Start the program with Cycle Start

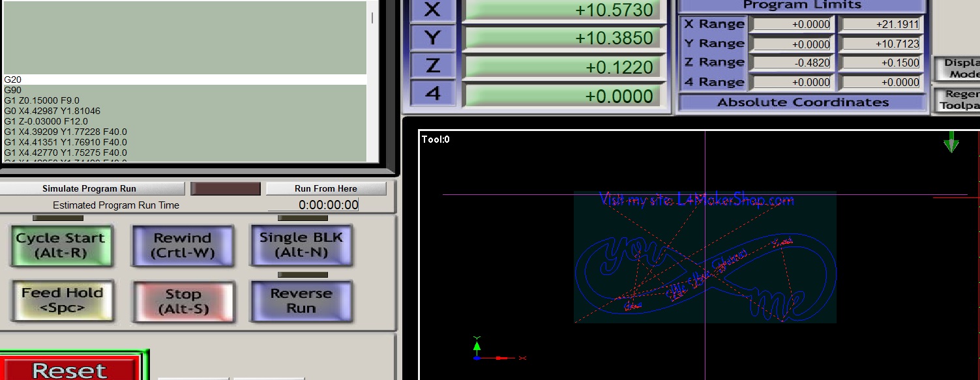coord(61,246)
